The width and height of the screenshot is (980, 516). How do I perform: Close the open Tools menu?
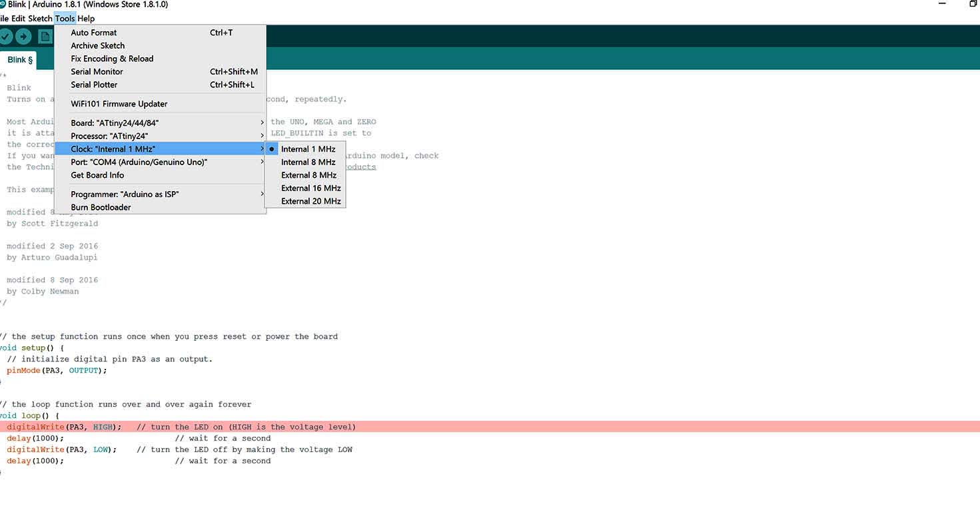coord(65,19)
